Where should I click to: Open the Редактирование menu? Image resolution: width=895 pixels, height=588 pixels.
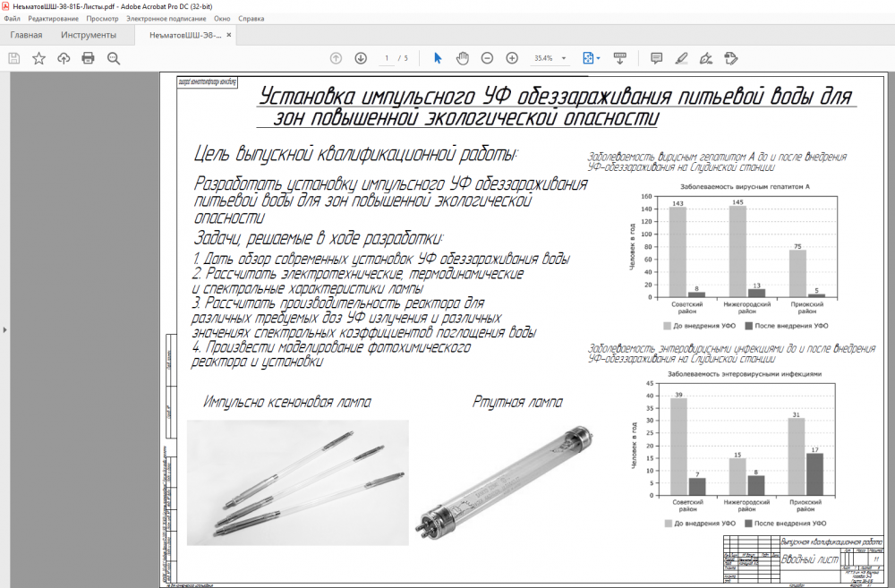(53, 18)
